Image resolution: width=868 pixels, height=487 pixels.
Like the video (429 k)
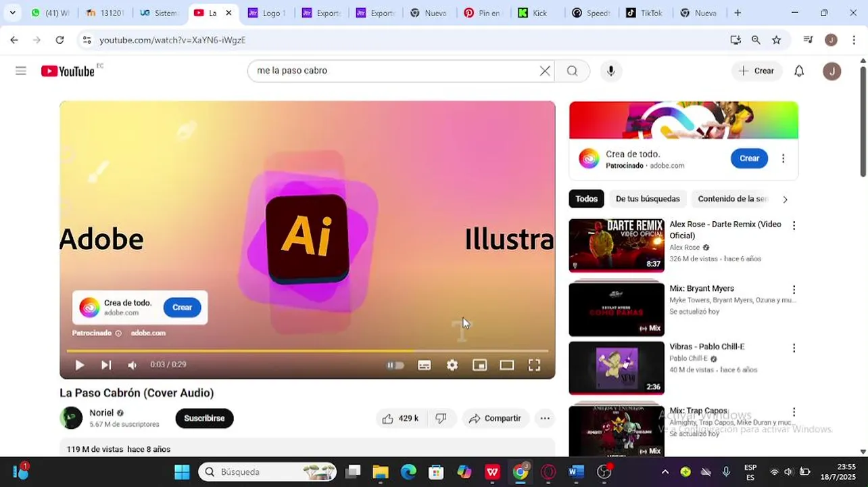click(x=400, y=419)
